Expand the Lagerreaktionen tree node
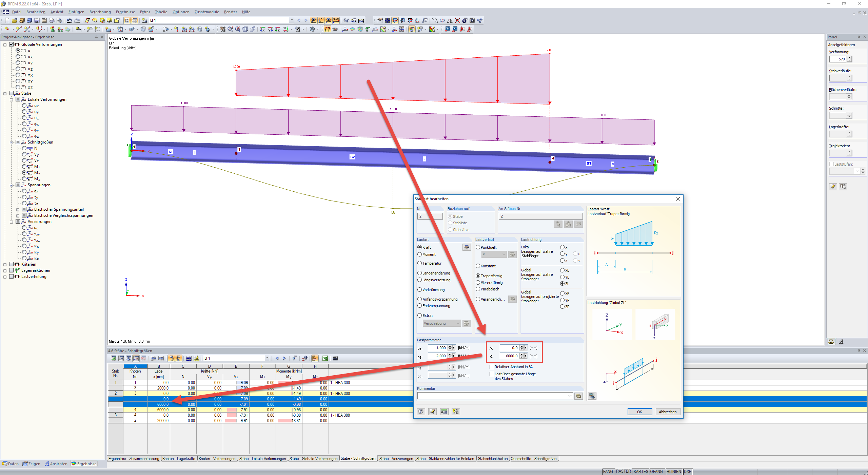This screenshot has height=475, width=868. (5, 271)
